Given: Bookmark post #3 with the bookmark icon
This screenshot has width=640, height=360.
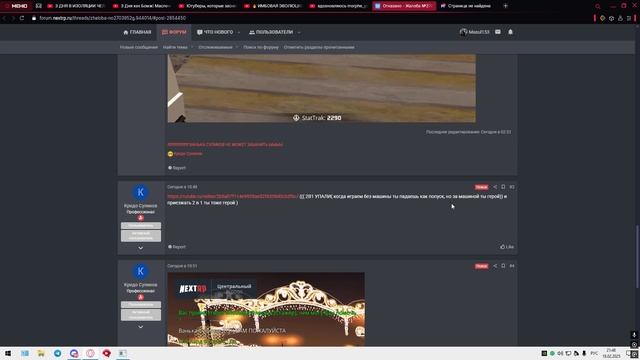Looking at the screenshot, I should (503, 187).
